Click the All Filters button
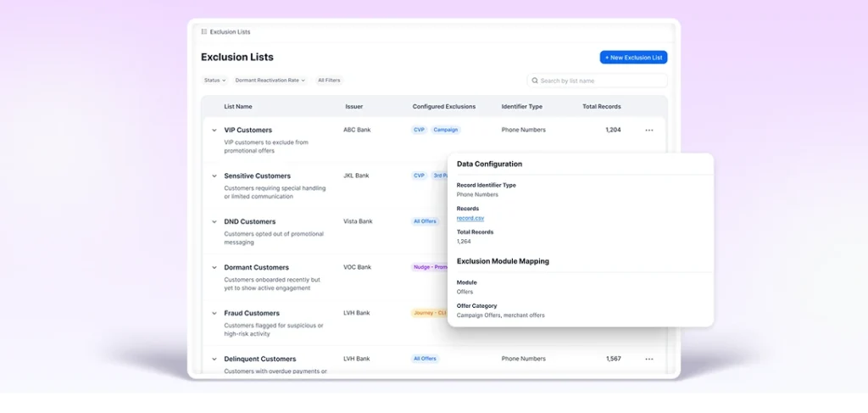868x413 pixels. click(x=329, y=81)
